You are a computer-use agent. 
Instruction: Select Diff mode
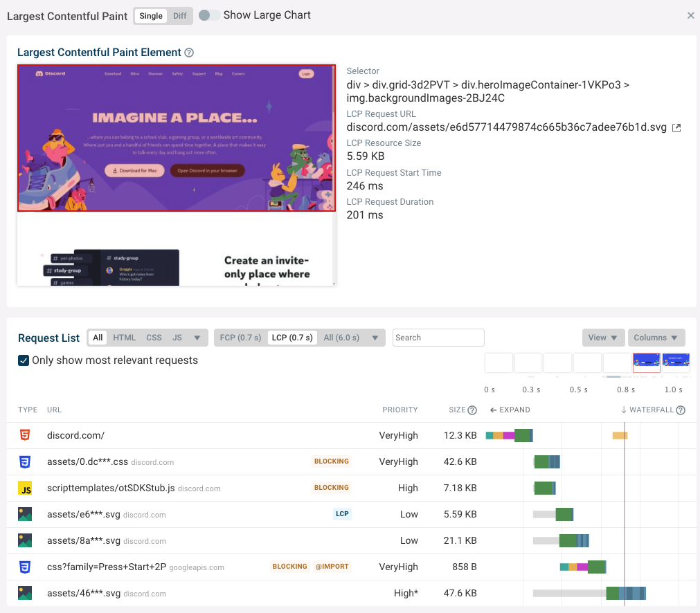[x=180, y=16]
